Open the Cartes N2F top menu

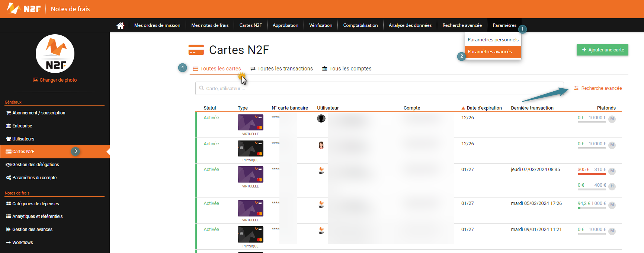250,25
